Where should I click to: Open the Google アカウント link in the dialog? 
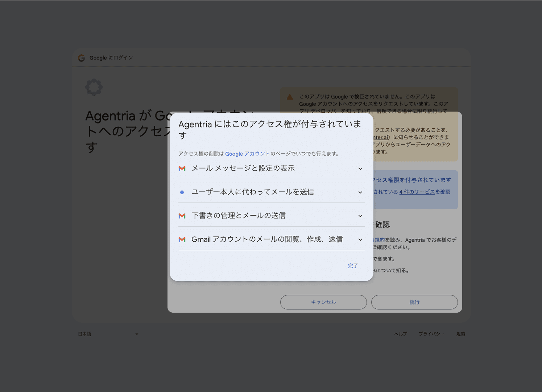(x=248, y=154)
